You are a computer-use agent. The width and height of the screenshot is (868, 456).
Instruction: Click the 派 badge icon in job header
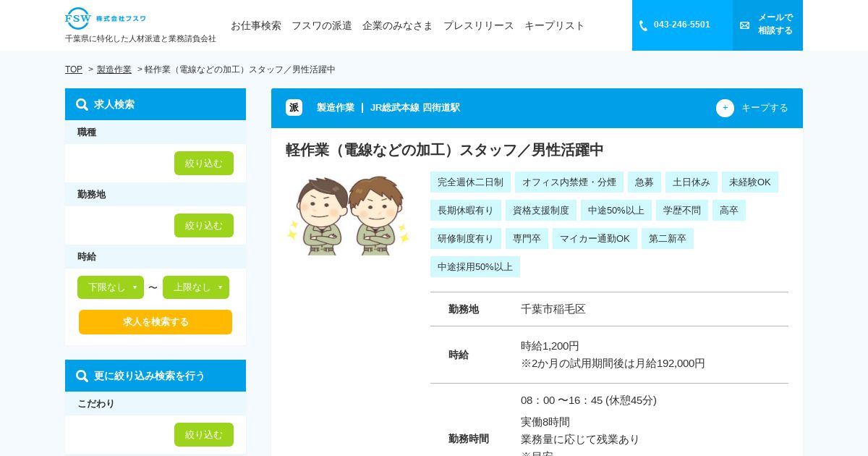(x=294, y=108)
